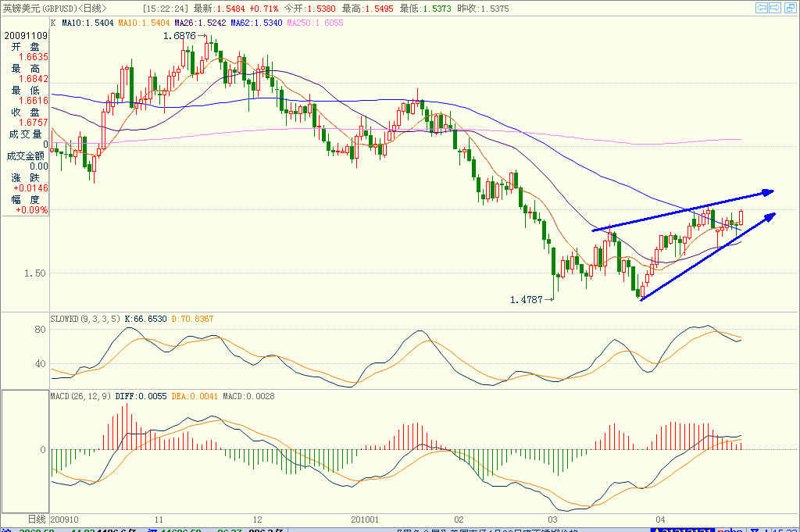This screenshot has width=800, height=532.
Task: Click the cascade windows icon at top right
Action: (791, 8)
